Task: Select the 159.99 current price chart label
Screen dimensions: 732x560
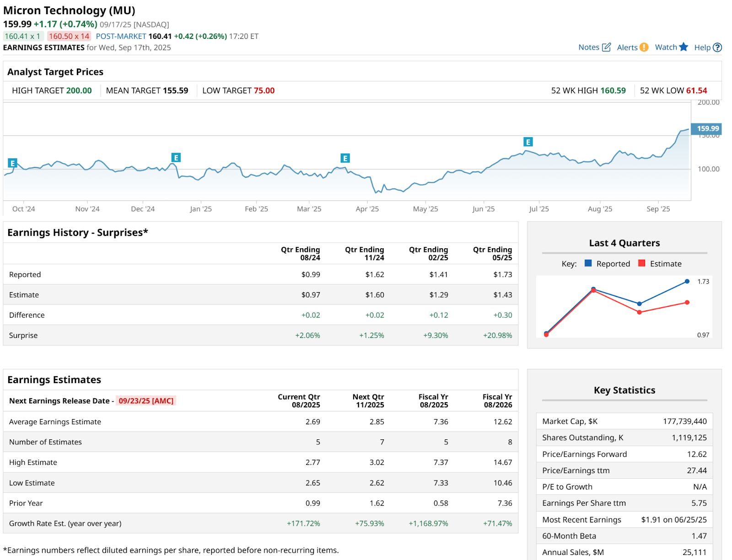Action: (706, 129)
